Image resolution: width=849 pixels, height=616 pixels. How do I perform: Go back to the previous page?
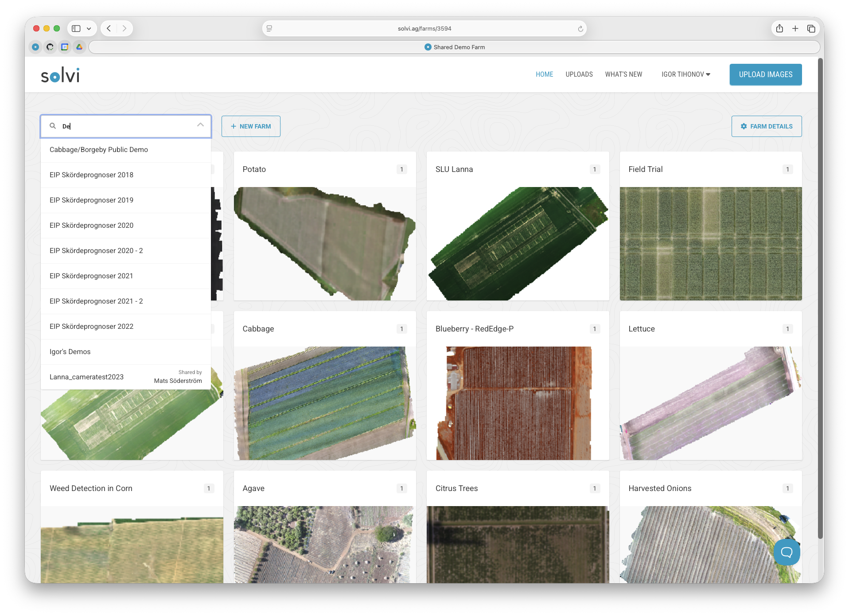point(109,29)
